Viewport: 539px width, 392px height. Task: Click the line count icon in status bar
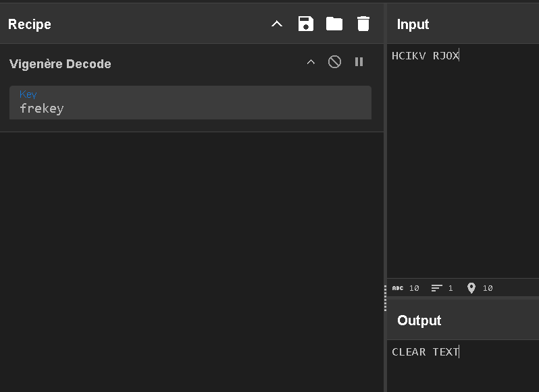pos(437,288)
